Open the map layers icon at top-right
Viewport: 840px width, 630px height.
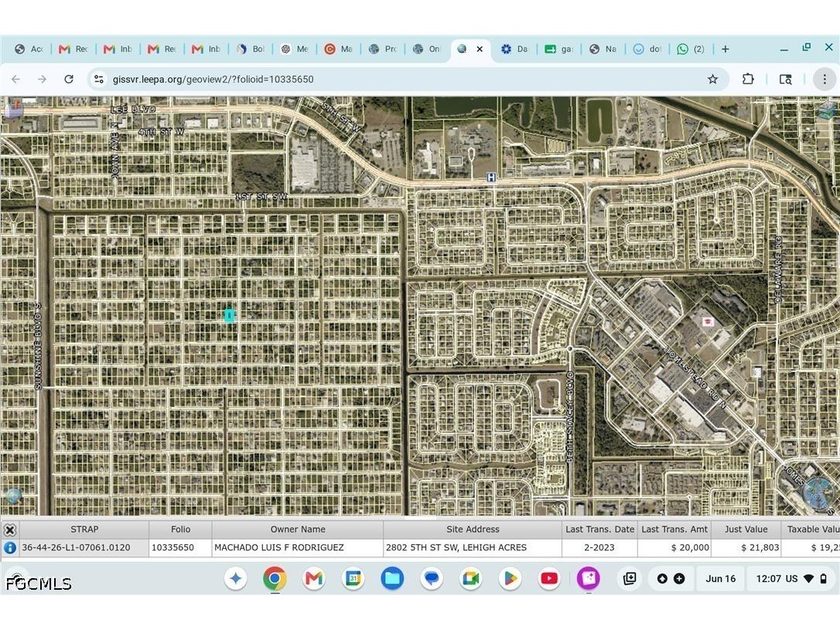pos(828,110)
